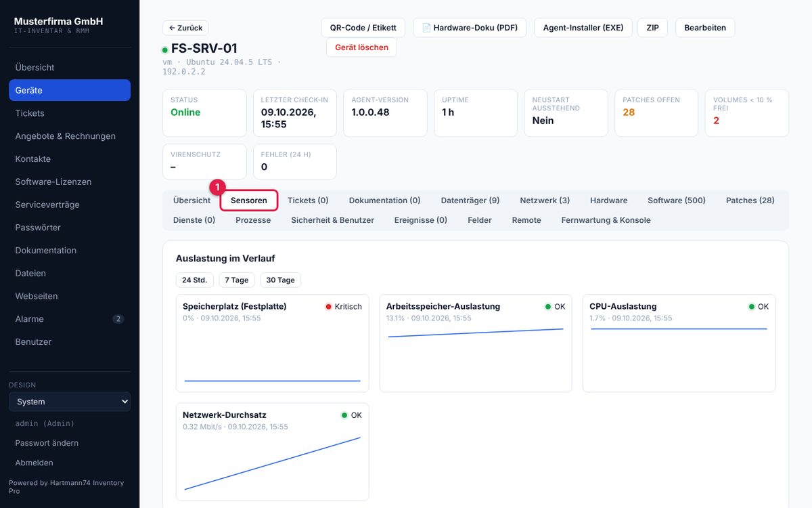Open Passwörter in the sidebar
The width and height of the screenshot is (812, 508).
point(70,228)
